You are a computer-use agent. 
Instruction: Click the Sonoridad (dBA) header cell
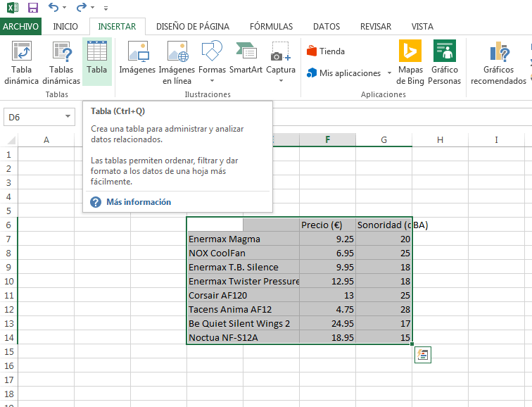tap(384, 225)
